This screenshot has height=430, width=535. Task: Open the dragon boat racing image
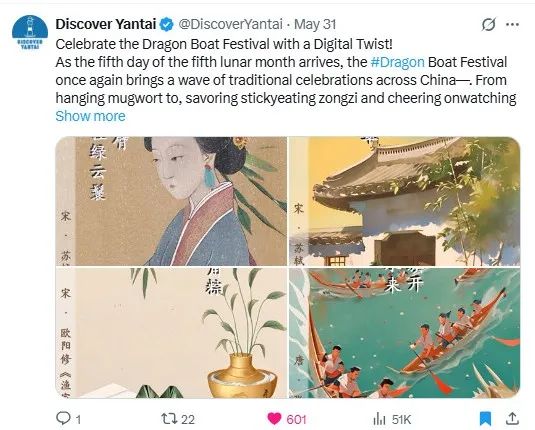(405, 333)
